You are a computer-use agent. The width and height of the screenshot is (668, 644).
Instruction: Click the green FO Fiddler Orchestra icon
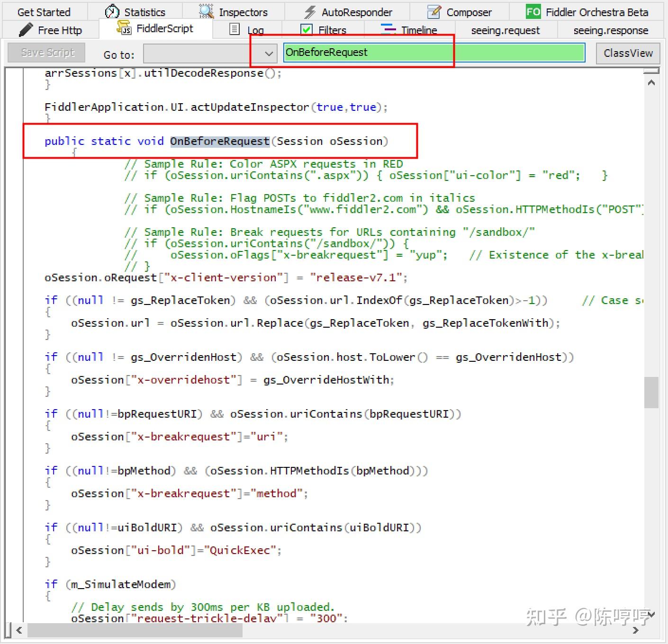click(x=533, y=11)
